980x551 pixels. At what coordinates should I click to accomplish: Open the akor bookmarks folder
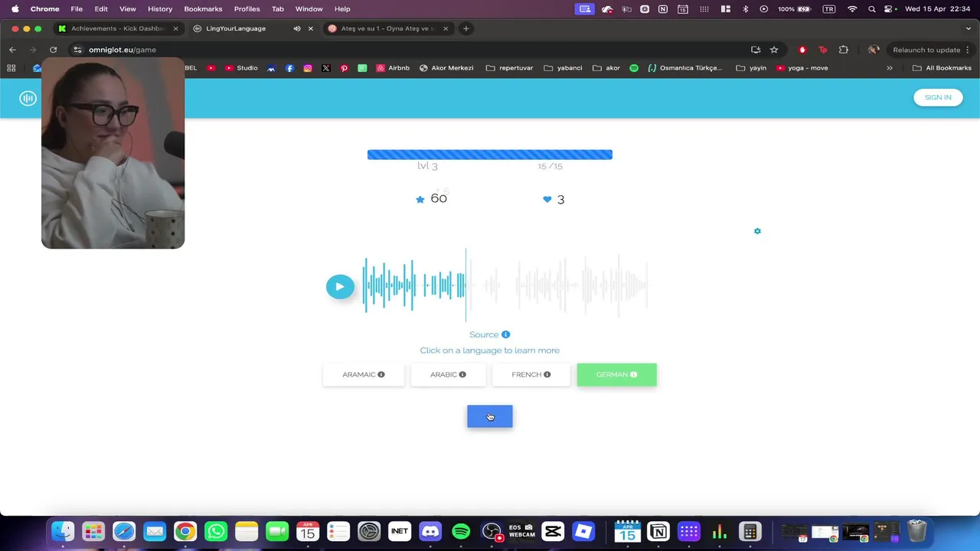[606, 68]
